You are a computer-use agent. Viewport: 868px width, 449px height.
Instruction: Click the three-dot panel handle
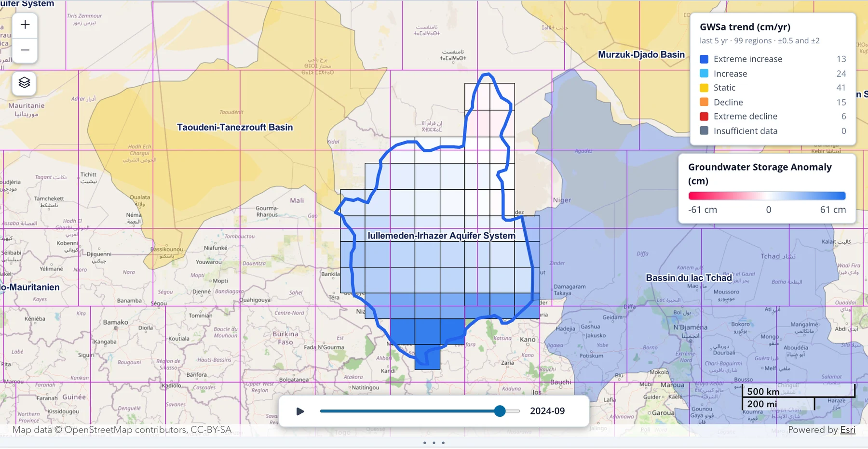[x=434, y=443]
